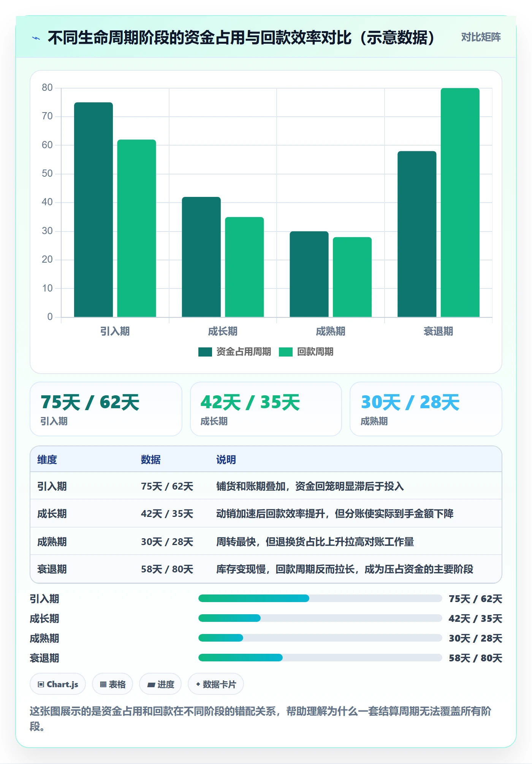The height and width of the screenshot is (764, 532).
Task: Open the 42天 / 35天 成长期 card
Action: click(266, 409)
